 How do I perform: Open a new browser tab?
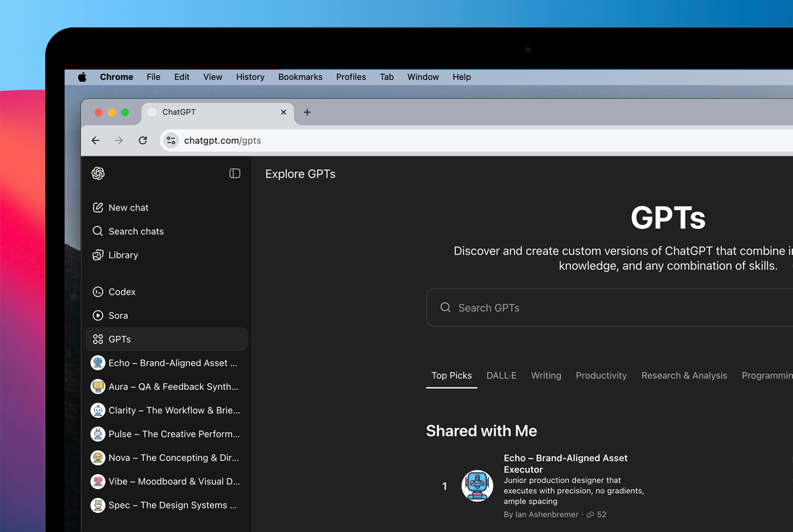tap(307, 112)
